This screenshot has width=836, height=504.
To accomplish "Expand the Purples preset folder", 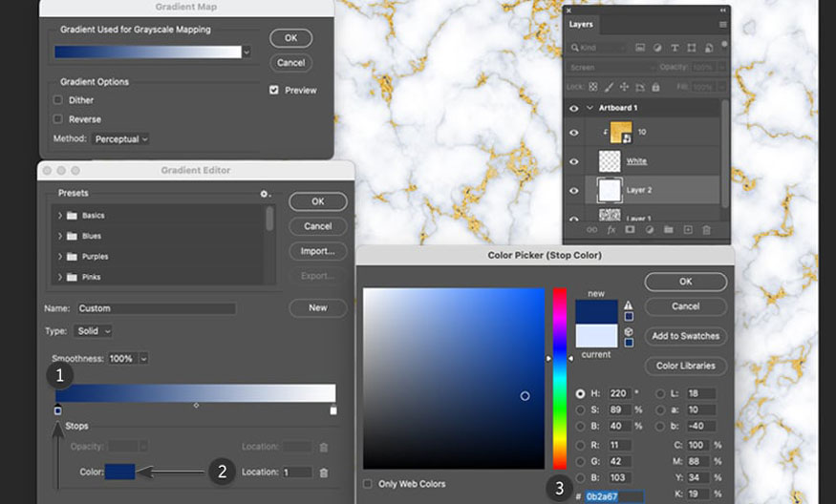I will click(59, 257).
